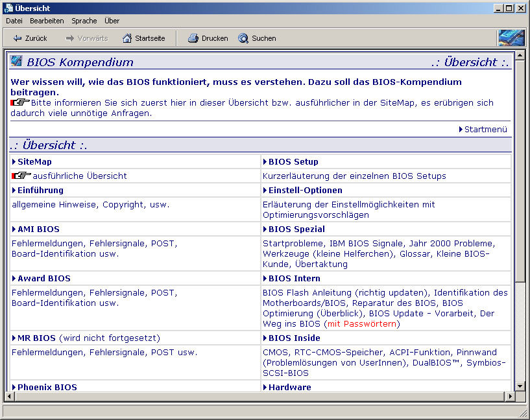Click the Zurück toolbar label

click(x=36, y=38)
